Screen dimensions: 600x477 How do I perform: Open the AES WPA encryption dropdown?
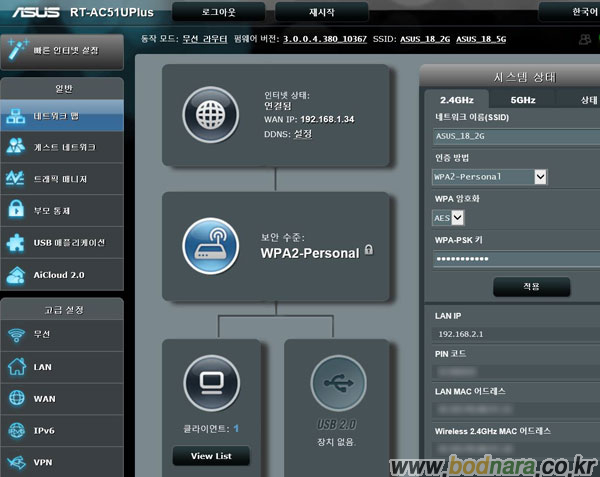coord(448,218)
